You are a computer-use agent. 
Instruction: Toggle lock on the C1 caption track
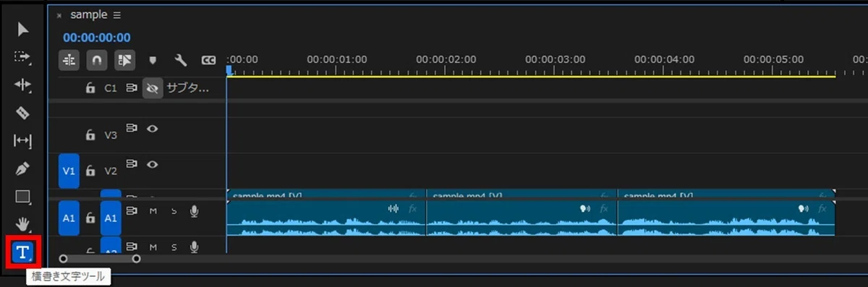pos(90,88)
